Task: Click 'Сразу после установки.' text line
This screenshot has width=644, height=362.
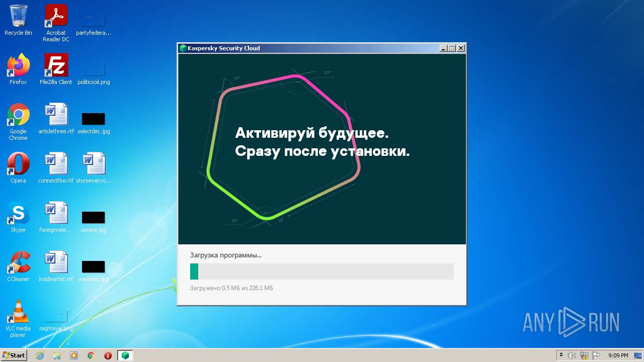Action: (323, 151)
